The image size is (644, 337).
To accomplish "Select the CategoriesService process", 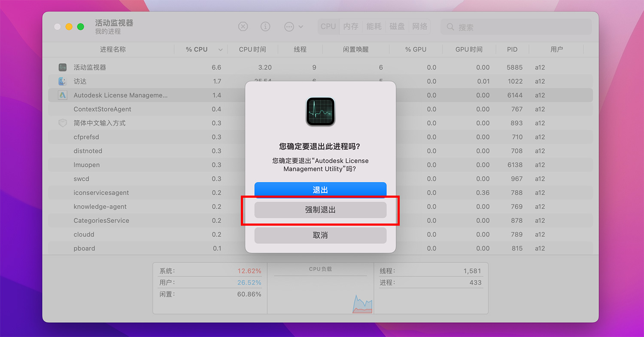I will [x=101, y=221].
